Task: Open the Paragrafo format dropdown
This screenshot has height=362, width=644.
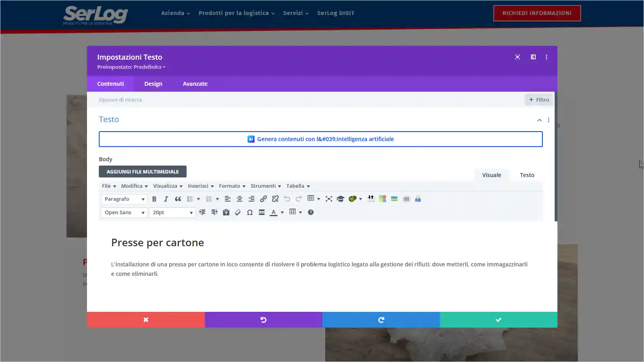Action: (x=124, y=199)
